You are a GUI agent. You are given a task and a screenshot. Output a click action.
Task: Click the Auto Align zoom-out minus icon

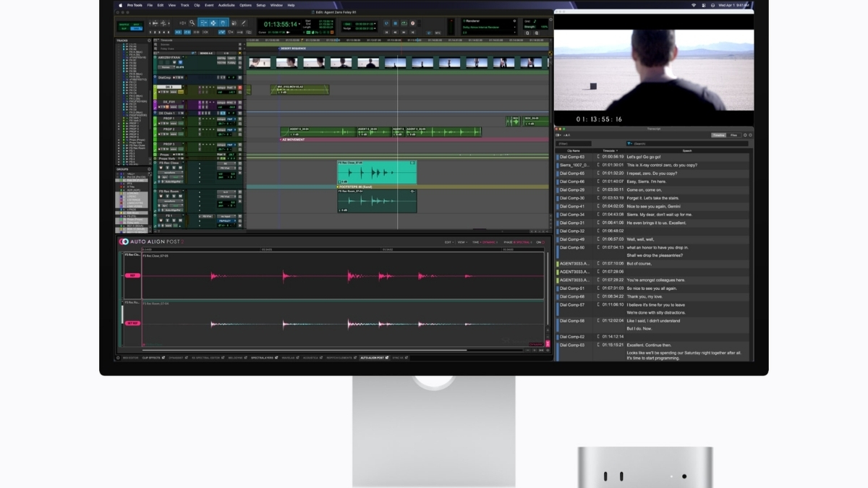(528, 350)
